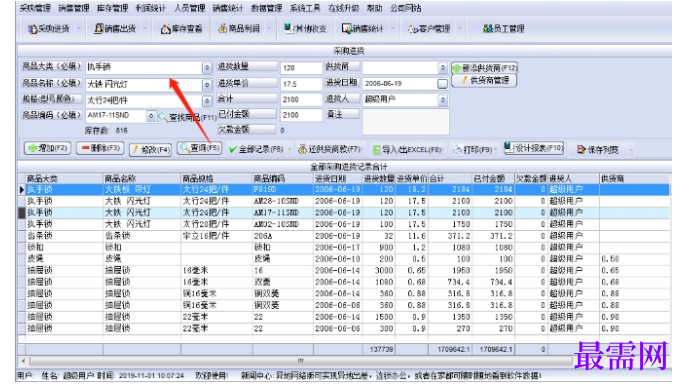Image resolution: width=686 pixels, height=387 pixels.
Task: Click the 3000 quantity cell of 抽屉锁
Action: tap(378, 271)
